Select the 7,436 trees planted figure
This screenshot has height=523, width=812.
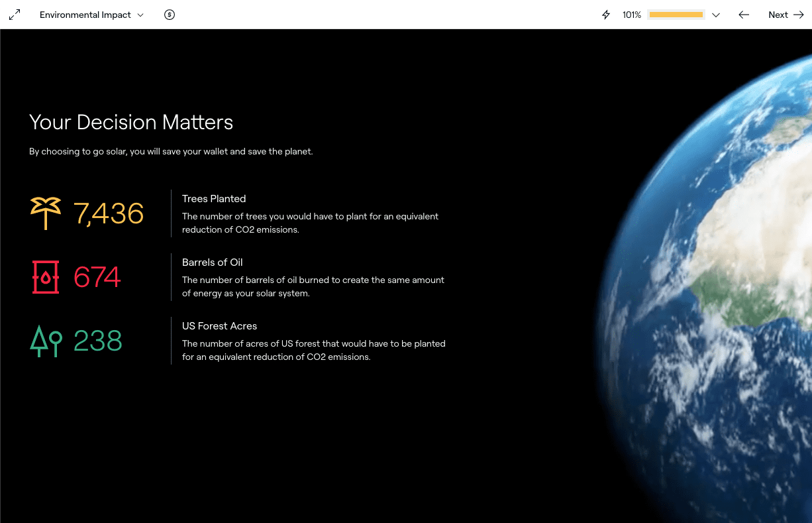(109, 213)
